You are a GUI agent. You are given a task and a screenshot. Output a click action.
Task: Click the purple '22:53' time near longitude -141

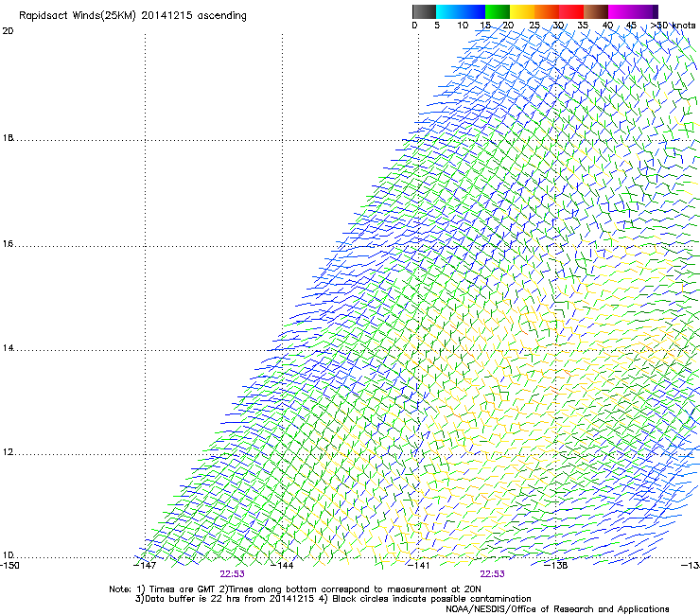point(493,574)
